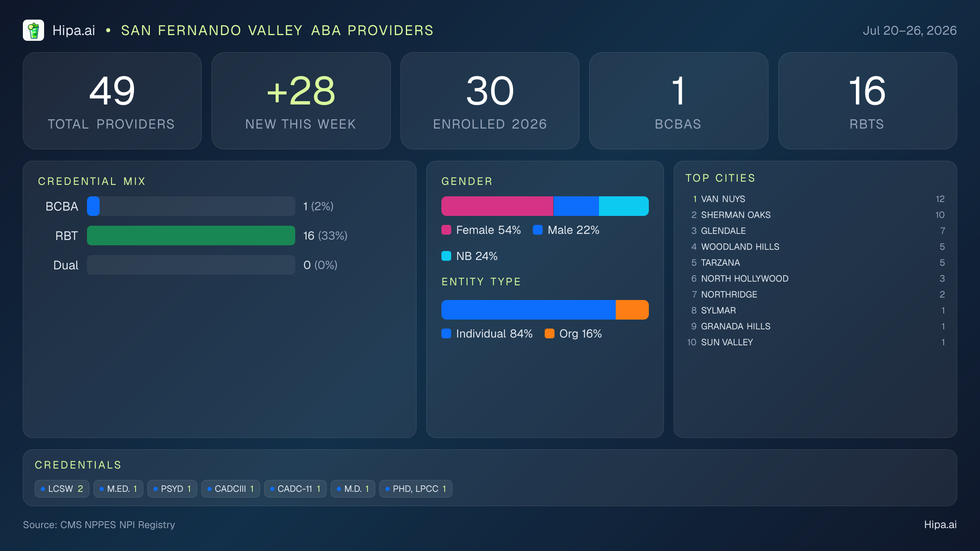This screenshot has width=980, height=551.
Task: Select the Glendale city row
Action: 815,231
